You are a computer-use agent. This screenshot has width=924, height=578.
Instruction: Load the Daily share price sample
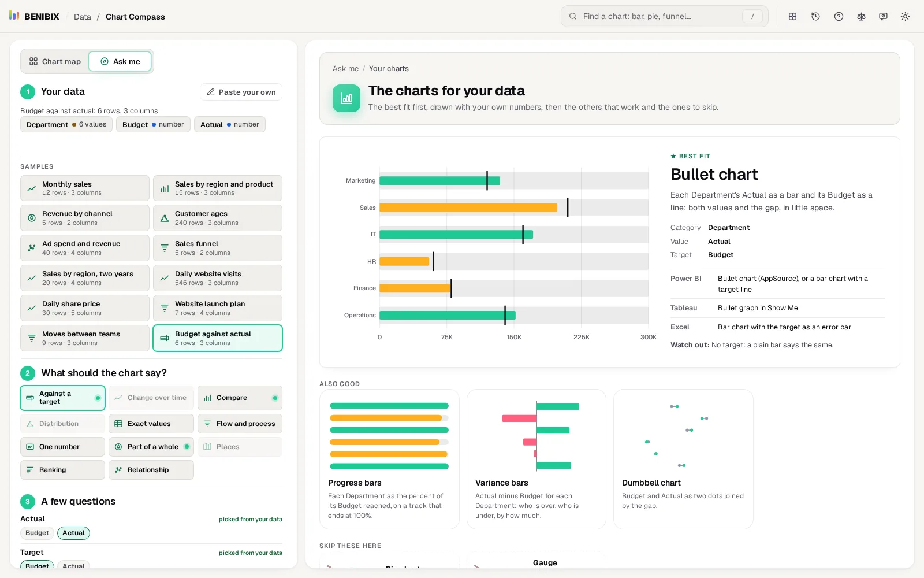pyautogui.click(x=85, y=308)
